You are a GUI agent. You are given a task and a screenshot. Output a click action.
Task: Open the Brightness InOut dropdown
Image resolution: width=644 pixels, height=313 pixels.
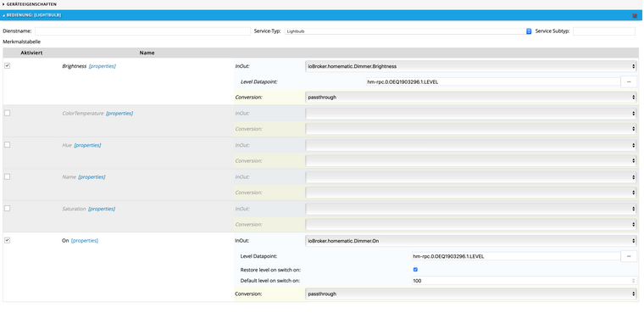(471, 66)
